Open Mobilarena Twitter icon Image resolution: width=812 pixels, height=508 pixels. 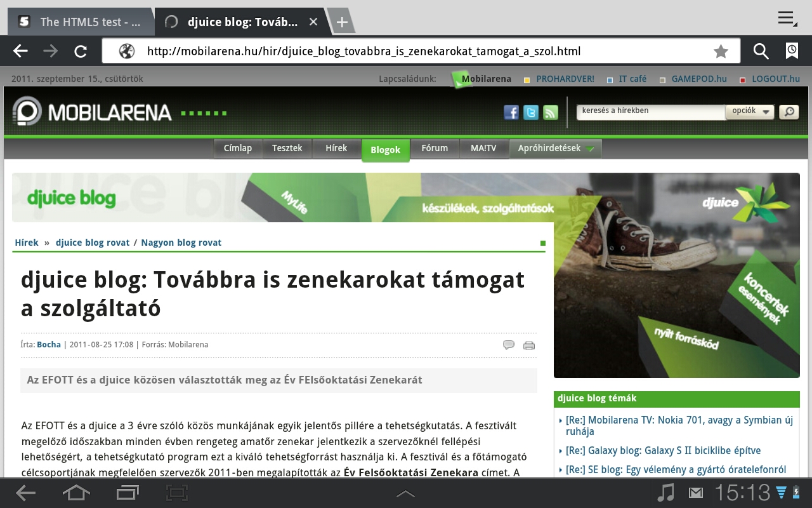(531, 112)
